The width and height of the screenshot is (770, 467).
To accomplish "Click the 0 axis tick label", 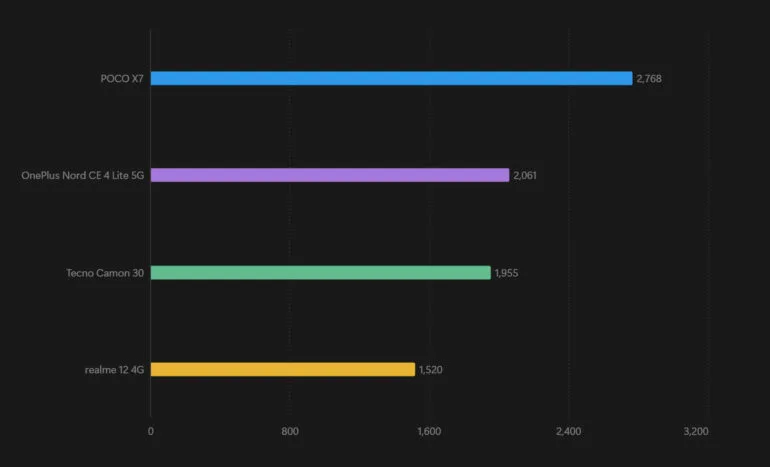I will click(x=151, y=431).
